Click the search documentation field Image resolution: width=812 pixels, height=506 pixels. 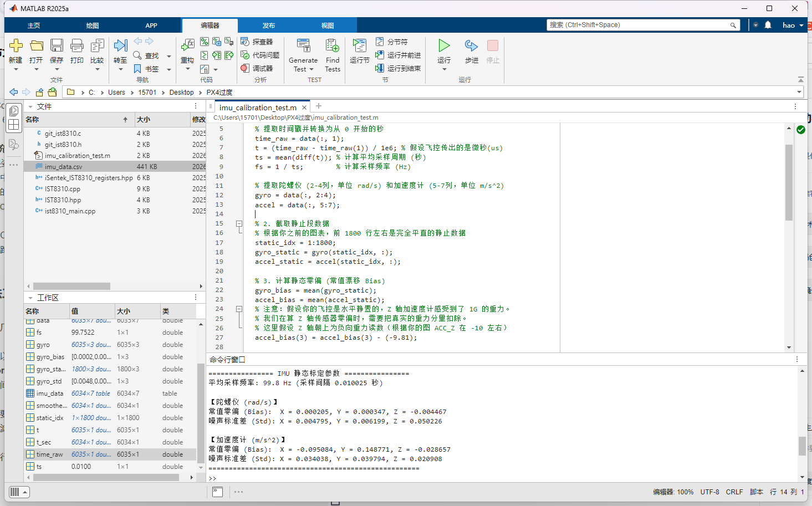(x=643, y=25)
